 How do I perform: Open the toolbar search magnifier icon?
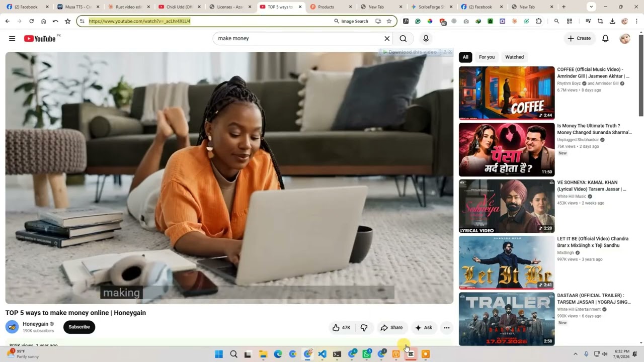[x=556, y=21]
